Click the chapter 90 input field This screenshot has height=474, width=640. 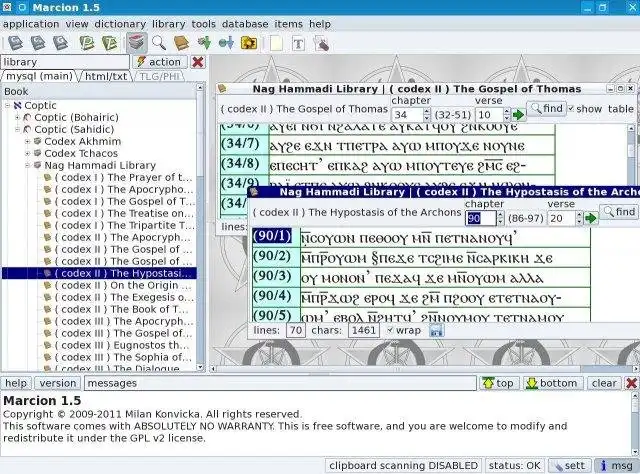click(x=480, y=218)
